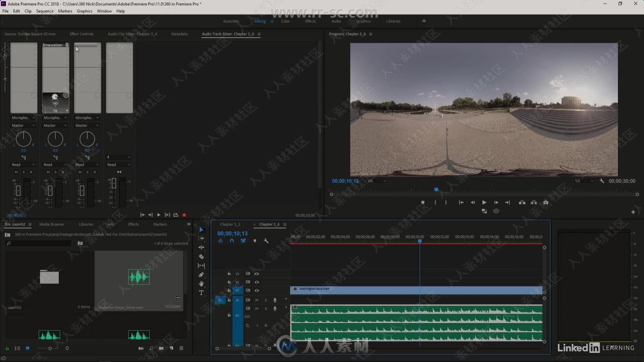Adjust the first channel pan knob

(23, 139)
